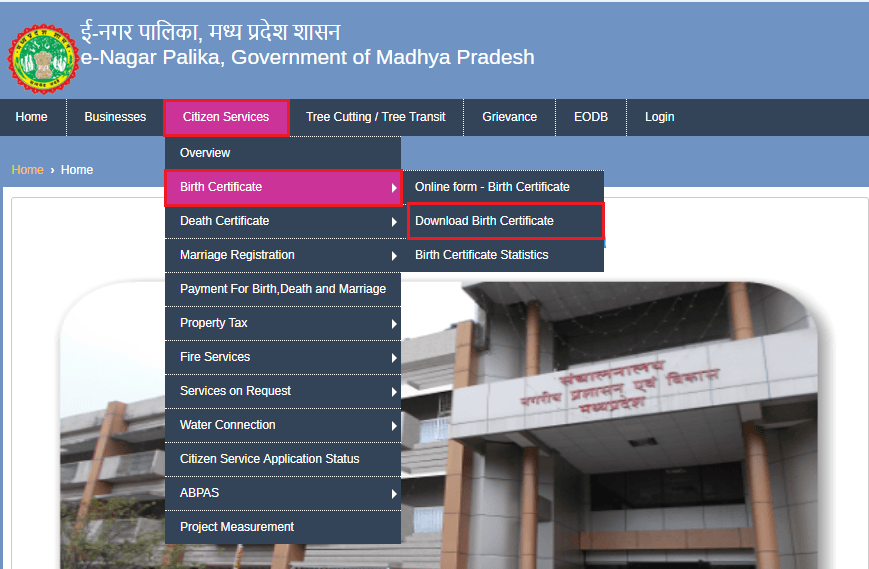Image resolution: width=869 pixels, height=569 pixels.
Task: Open the Citizen Services menu
Action: (226, 117)
